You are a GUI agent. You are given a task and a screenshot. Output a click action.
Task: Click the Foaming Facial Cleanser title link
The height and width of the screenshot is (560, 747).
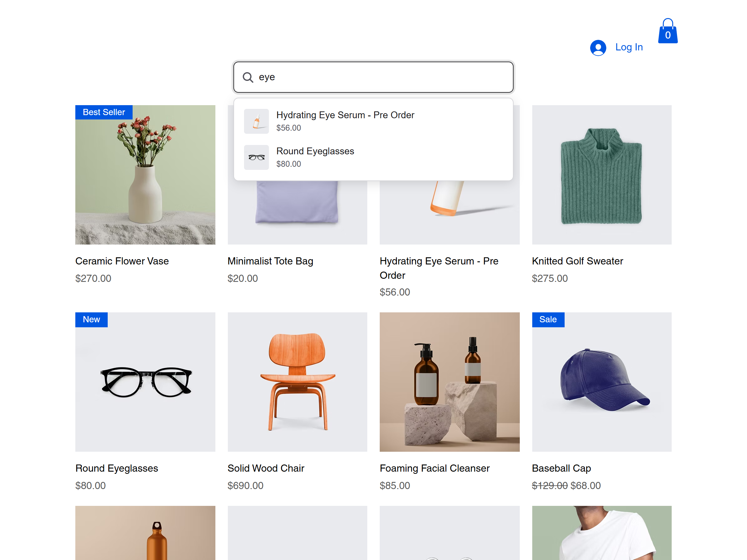[434, 468]
